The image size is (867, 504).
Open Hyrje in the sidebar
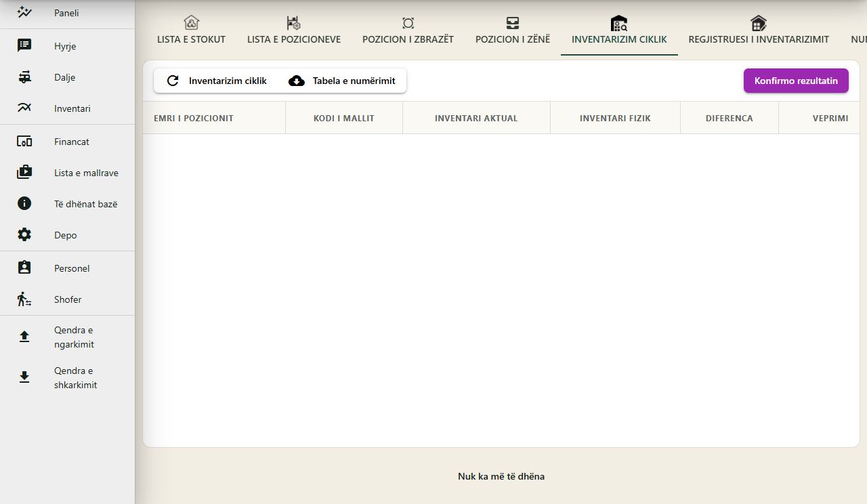(67, 45)
